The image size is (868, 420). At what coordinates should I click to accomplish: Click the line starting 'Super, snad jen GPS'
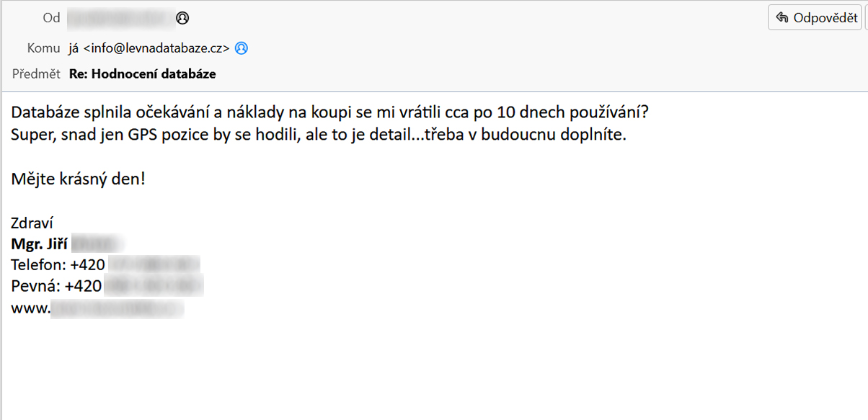319,134
